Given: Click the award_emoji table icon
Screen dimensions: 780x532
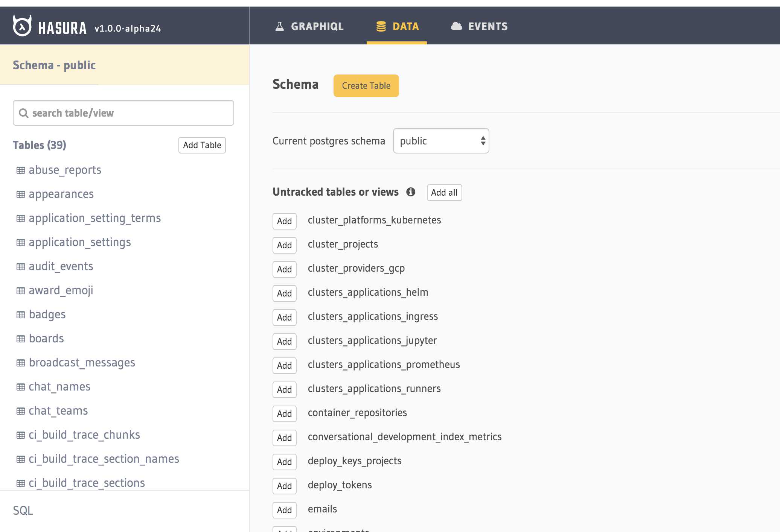Looking at the screenshot, I should [21, 291].
